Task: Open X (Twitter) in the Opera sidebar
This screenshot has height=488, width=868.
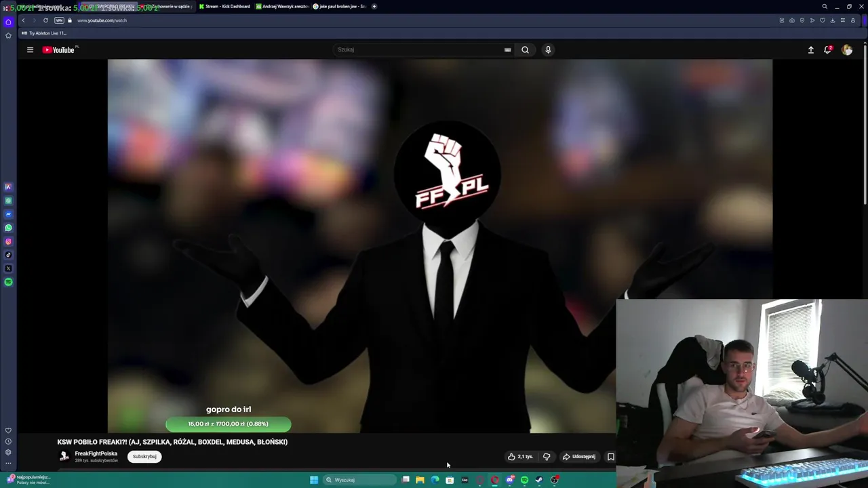Action: pos(8,268)
